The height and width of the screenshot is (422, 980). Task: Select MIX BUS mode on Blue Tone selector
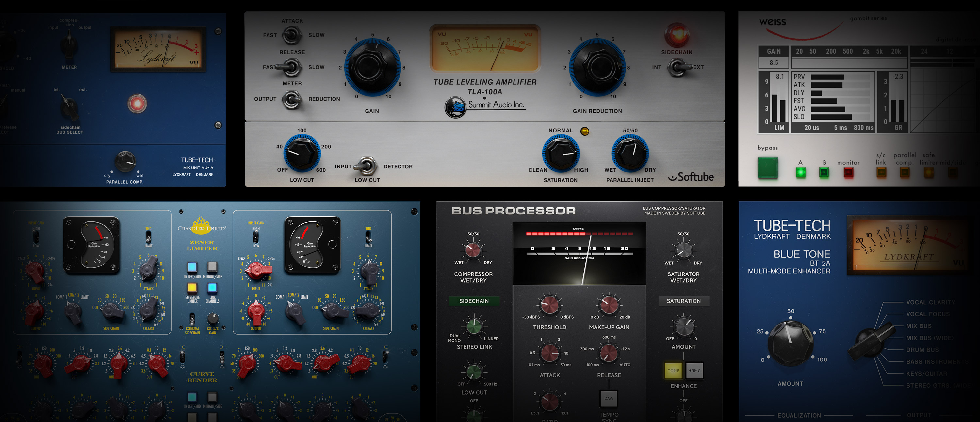pos(918,326)
